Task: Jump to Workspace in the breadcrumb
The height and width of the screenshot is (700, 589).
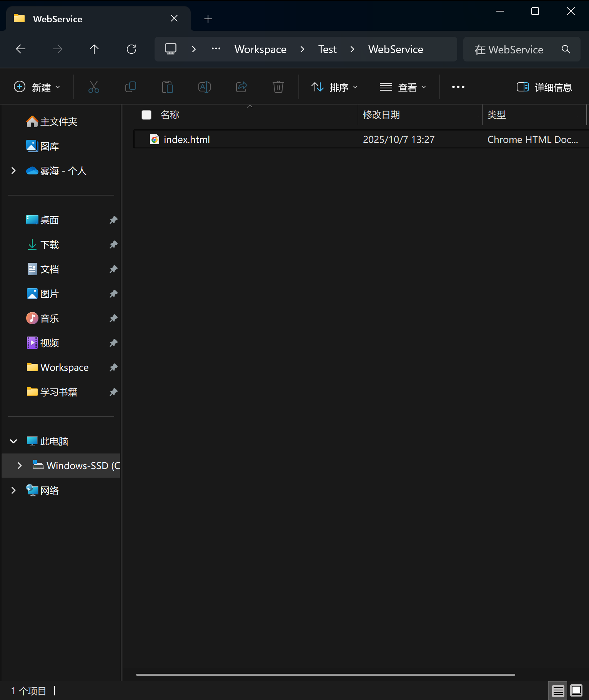Action: [260, 50]
